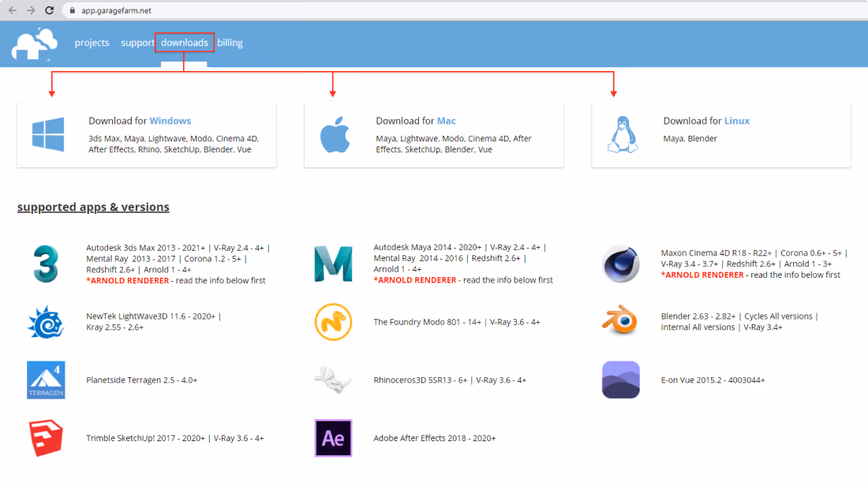
Task: Click the Mac supported apps list text
Action: point(454,144)
